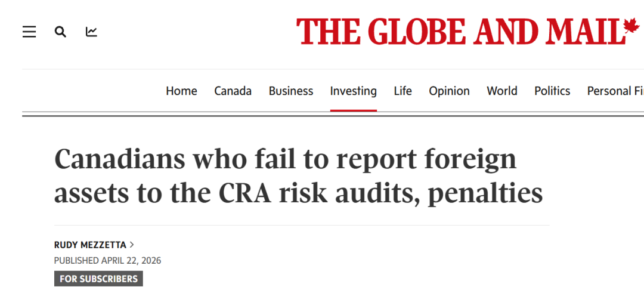
Task: Go to the Home section
Action: click(181, 91)
